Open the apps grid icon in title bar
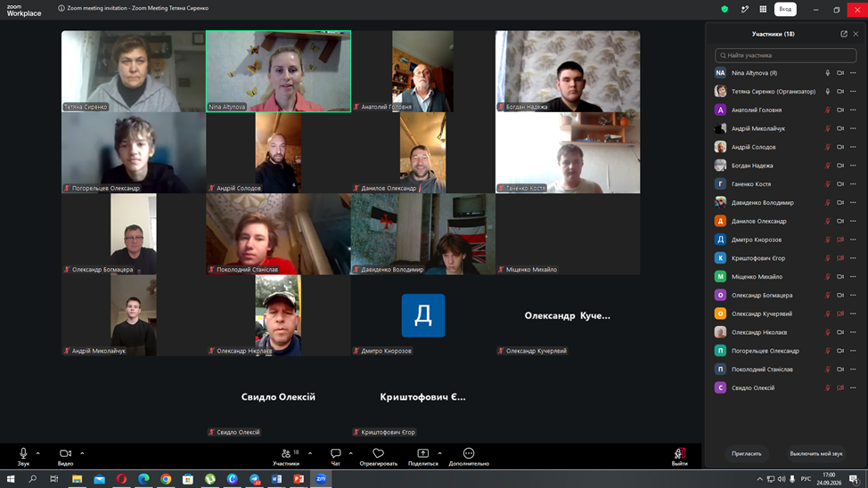The height and width of the screenshot is (488, 868). tap(763, 9)
